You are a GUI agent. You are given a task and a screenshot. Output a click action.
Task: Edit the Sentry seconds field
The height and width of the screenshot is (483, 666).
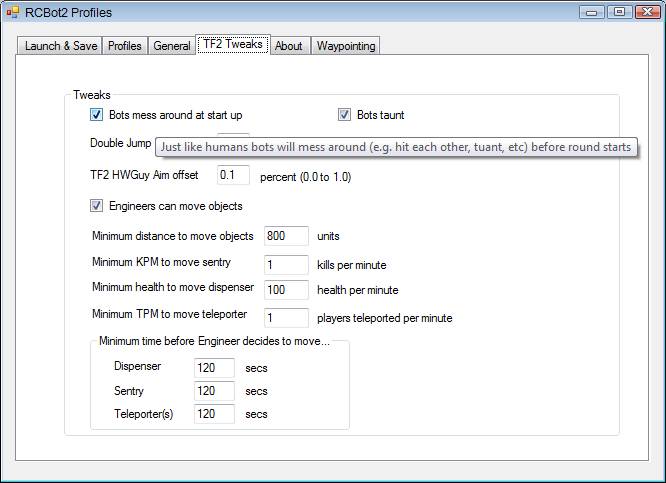[x=214, y=391]
